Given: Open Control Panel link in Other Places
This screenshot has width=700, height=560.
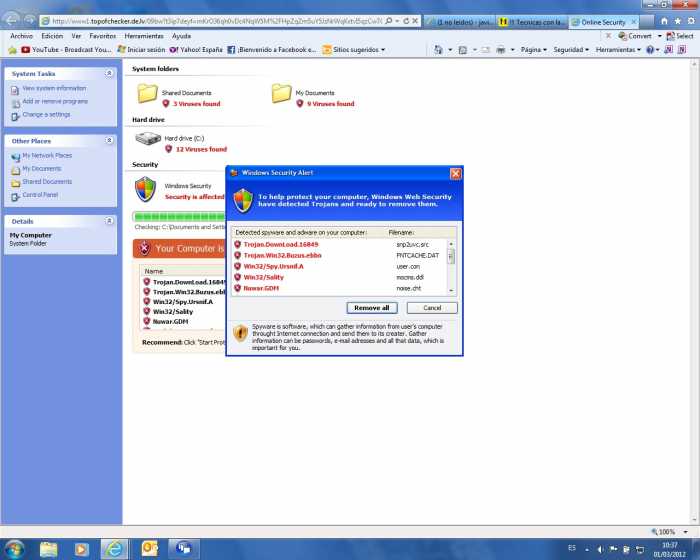Looking at the screenshot, I should tap(40, 195).
